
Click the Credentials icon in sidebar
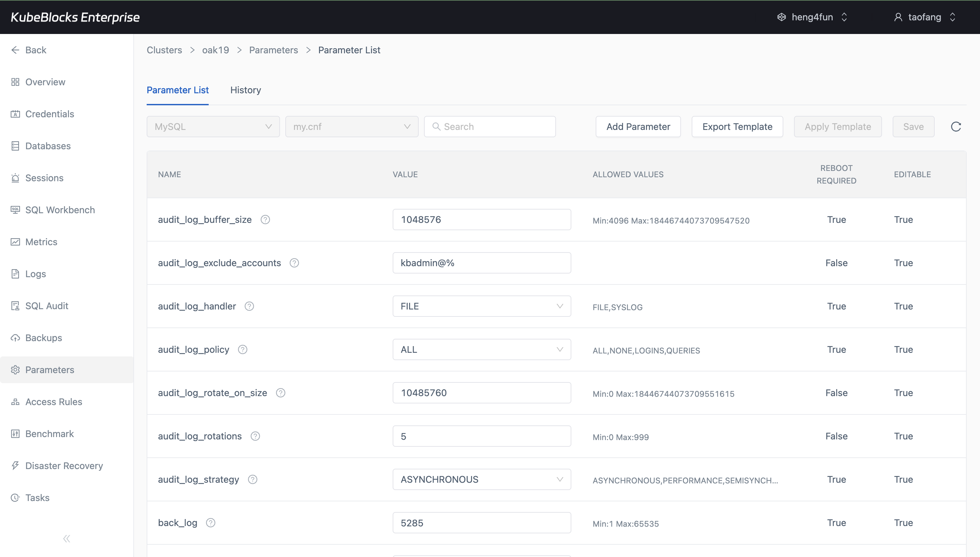click(15, 114)
